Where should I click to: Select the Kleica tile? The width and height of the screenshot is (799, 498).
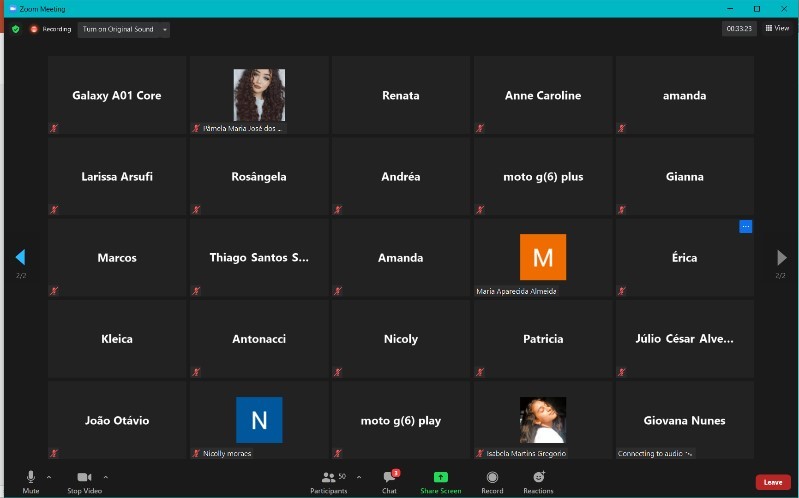click(117, 339)
